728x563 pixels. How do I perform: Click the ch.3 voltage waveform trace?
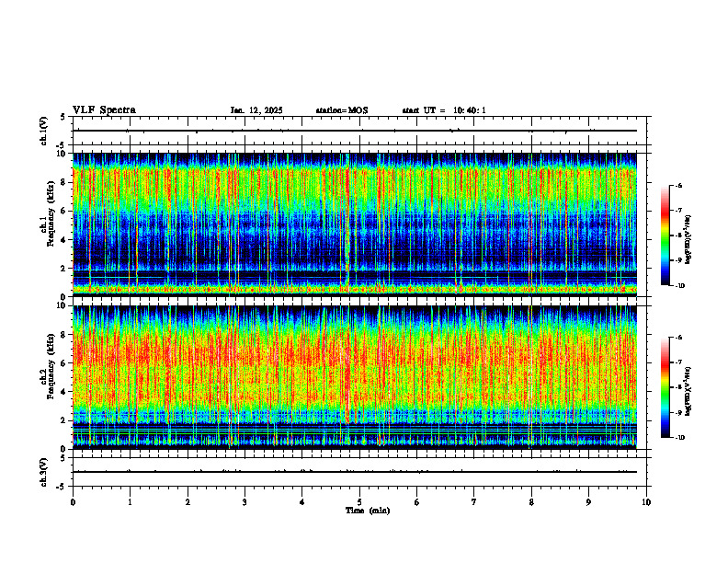[355, 472]
